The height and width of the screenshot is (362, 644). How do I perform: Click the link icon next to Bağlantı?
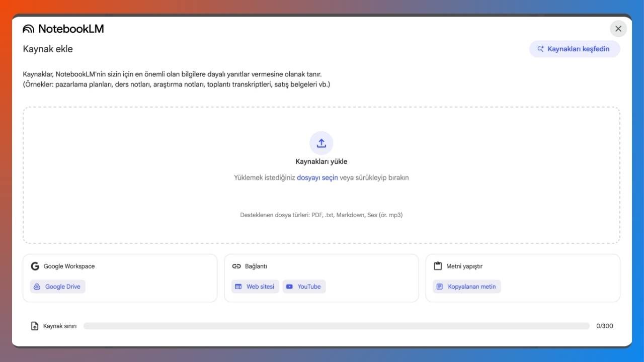point(236,266)
